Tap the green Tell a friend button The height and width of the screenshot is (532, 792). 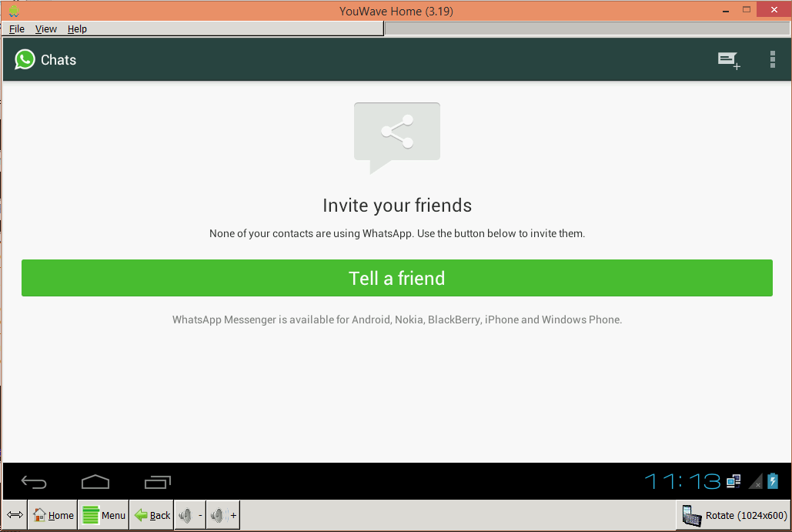pyautogui.click(x=397, y=278)
